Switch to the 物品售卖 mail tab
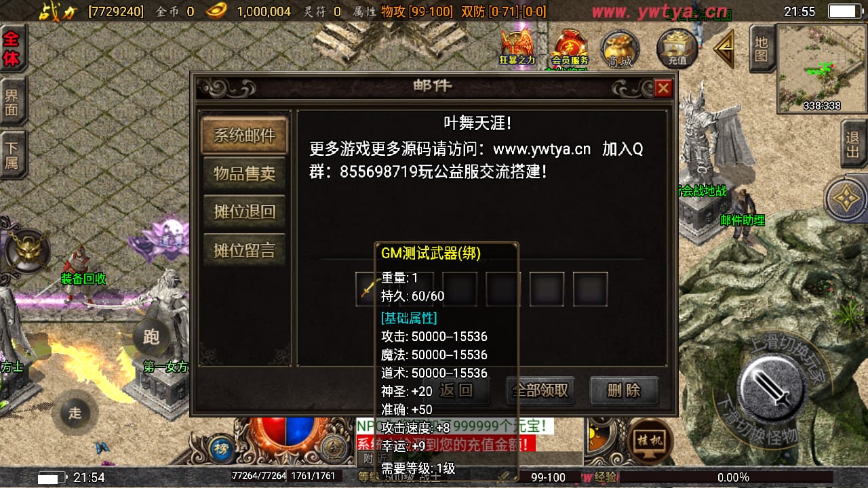Viewport: 868px width, 488px height. point(245,174)
